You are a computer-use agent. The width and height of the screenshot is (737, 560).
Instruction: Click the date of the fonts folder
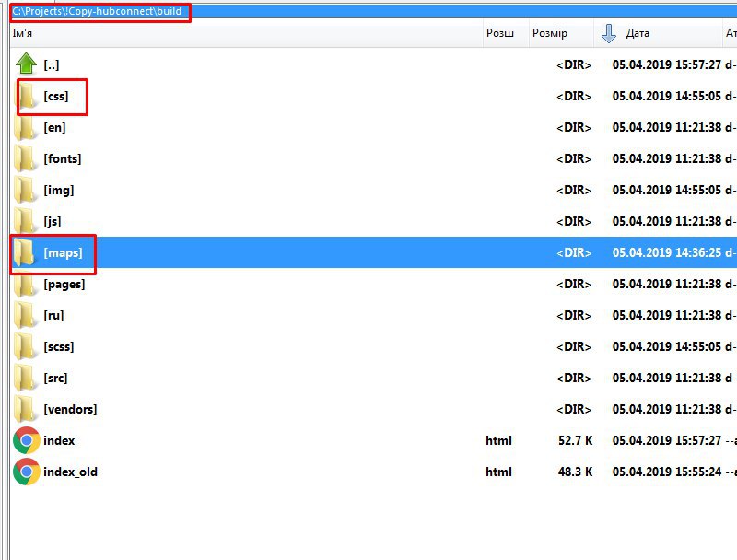pyautogui.click(x=666, y=158)
